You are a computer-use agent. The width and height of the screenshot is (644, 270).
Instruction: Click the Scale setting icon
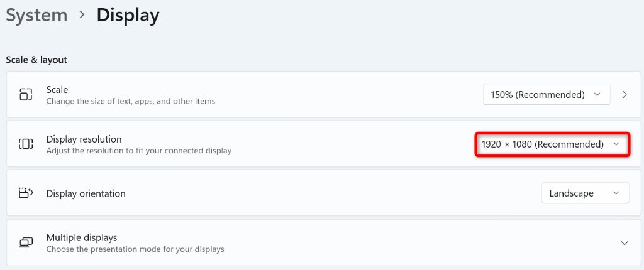[x=26, y=95]
